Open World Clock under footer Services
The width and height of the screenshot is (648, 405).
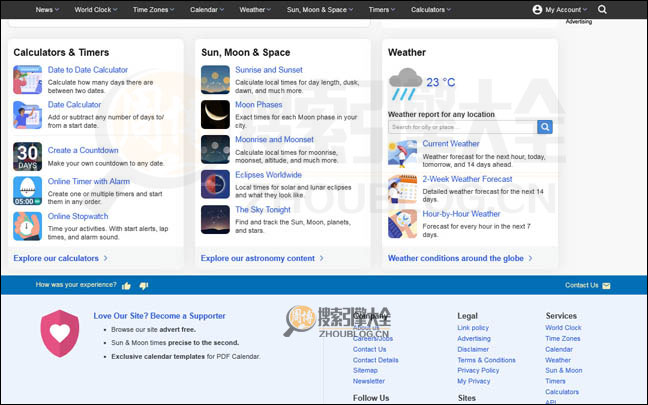coord(563,328)
